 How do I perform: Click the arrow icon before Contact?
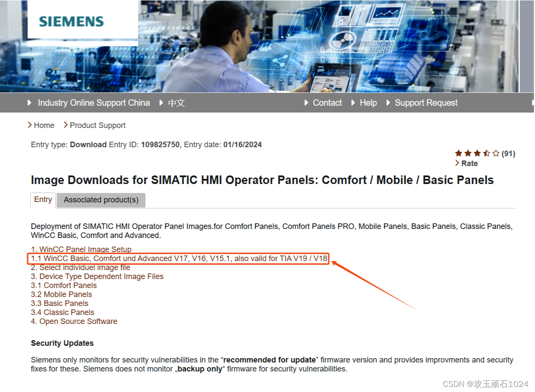tap(307, 103)
